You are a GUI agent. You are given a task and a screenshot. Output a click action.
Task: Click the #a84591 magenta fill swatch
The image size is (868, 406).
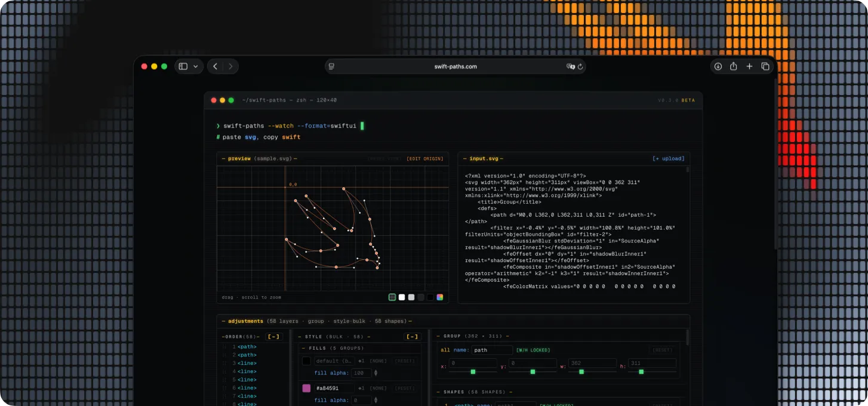coord(306,388)
